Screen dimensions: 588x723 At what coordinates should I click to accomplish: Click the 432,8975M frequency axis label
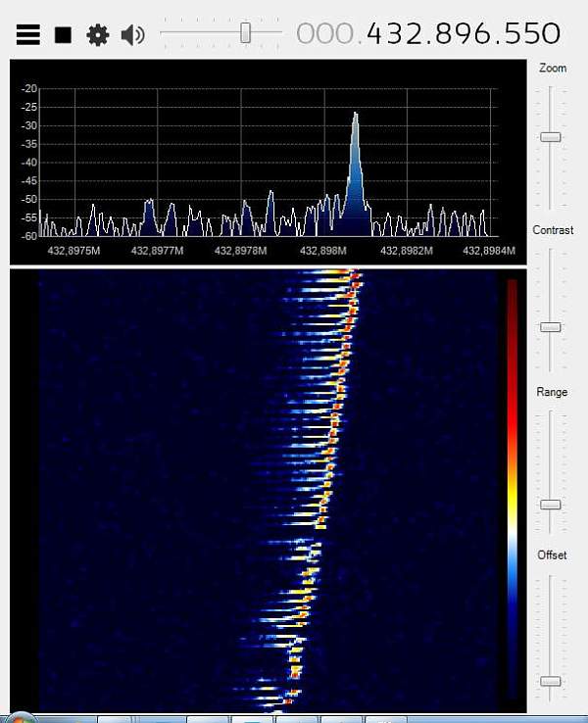pos(75,250)
